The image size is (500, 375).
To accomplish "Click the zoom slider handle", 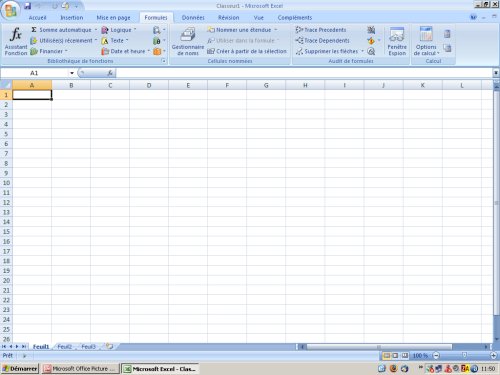I will click(x=464, y=356).
